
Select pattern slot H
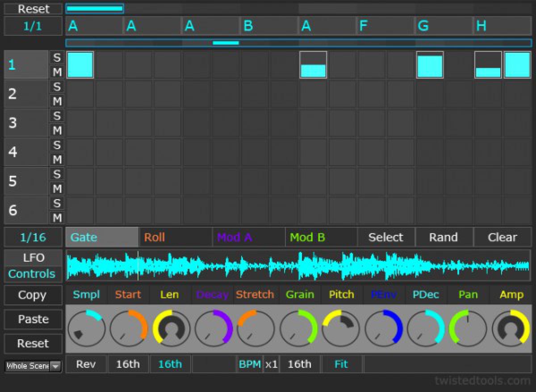pos(502,26)
